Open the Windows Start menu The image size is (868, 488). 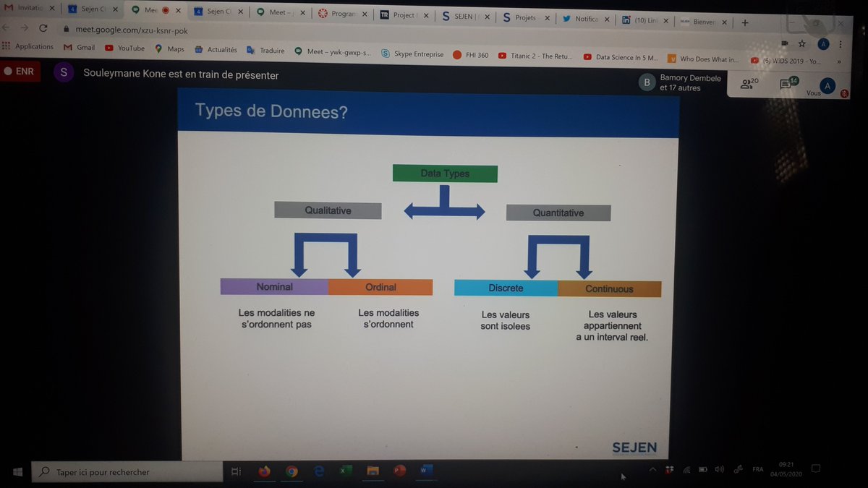17,471
